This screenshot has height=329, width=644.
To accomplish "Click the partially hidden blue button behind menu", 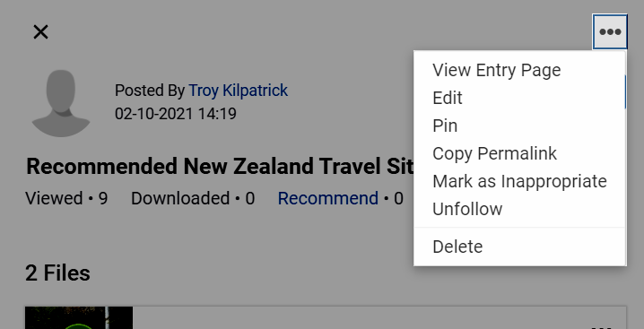I will 625,91.
